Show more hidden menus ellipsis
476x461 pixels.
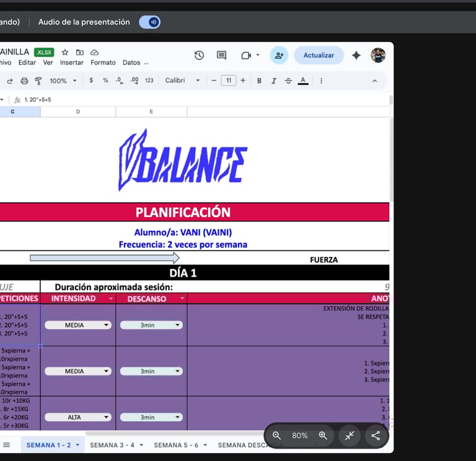[x=146, y=63]
